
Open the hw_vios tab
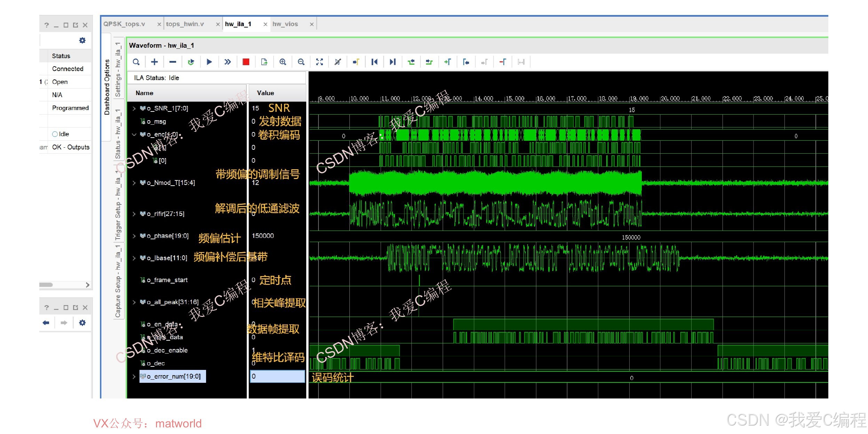[x=285, y=24]
